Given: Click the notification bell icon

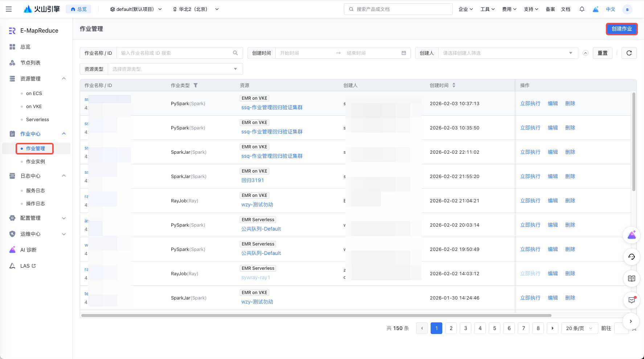Looking at the screenshot, I should 582,9.
